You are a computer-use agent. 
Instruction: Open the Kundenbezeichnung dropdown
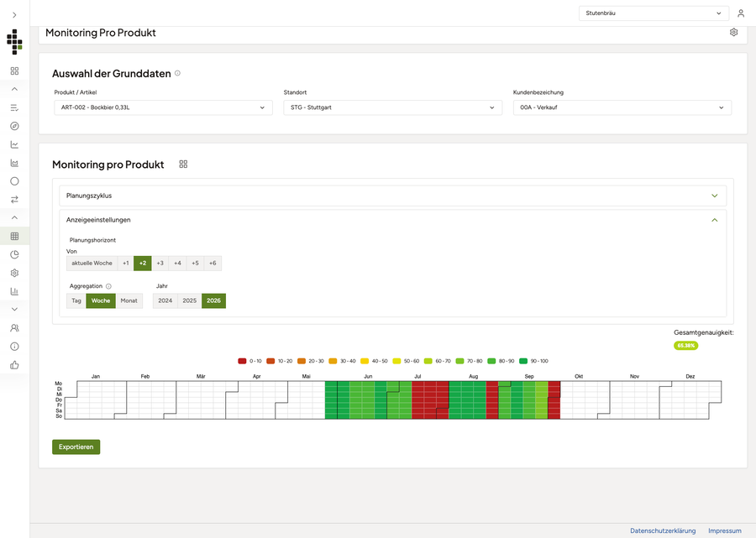coord(622,107)
